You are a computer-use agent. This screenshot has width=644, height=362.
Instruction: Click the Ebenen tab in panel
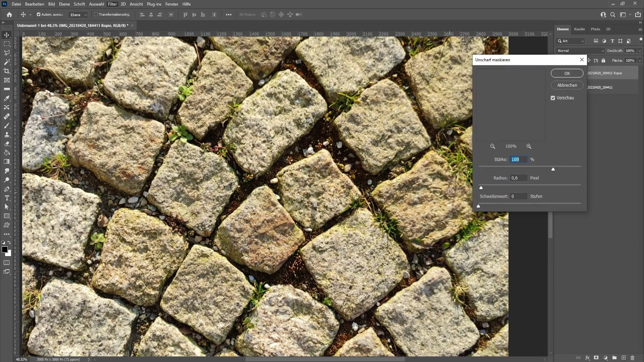coord(563,29)
